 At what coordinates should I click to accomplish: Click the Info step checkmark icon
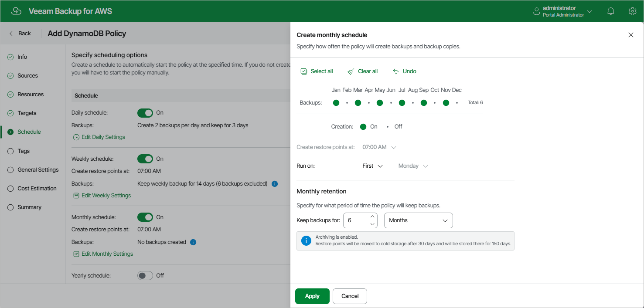pyautogui.click(x=10, y=57)
